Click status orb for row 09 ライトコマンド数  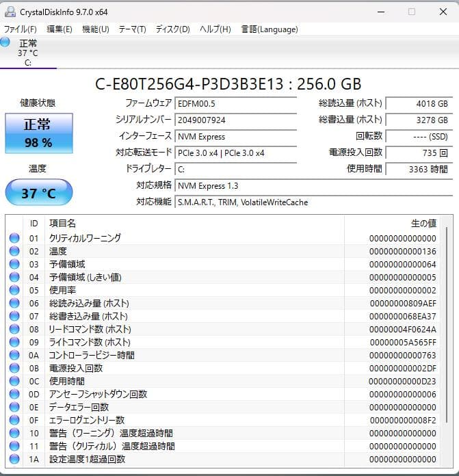coord(14,342)
